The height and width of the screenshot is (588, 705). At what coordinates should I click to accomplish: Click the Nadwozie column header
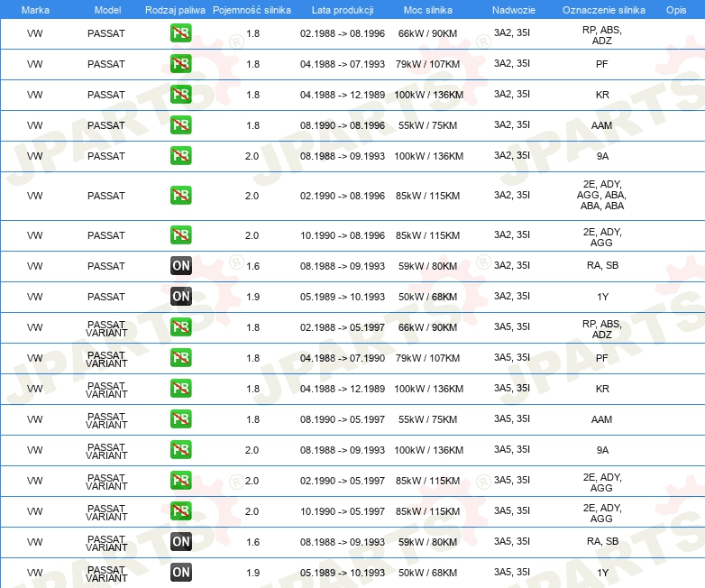point(514,10)
